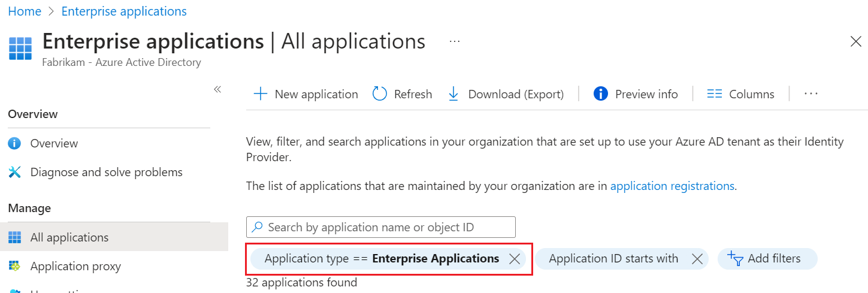Image resolution: width=868 pixels, height=293 pixels.
Task: Follow the application registrations link
Action: pos(672,186)
